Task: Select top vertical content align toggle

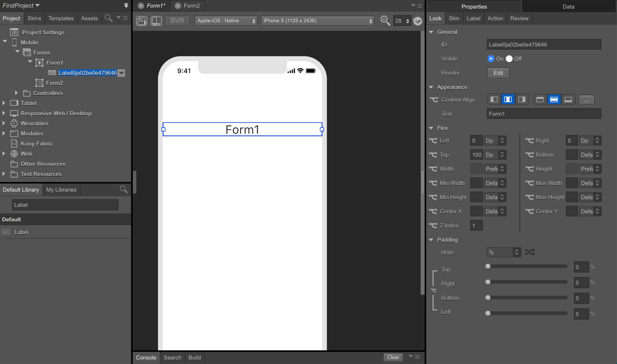Action: [x=540, y=100]
